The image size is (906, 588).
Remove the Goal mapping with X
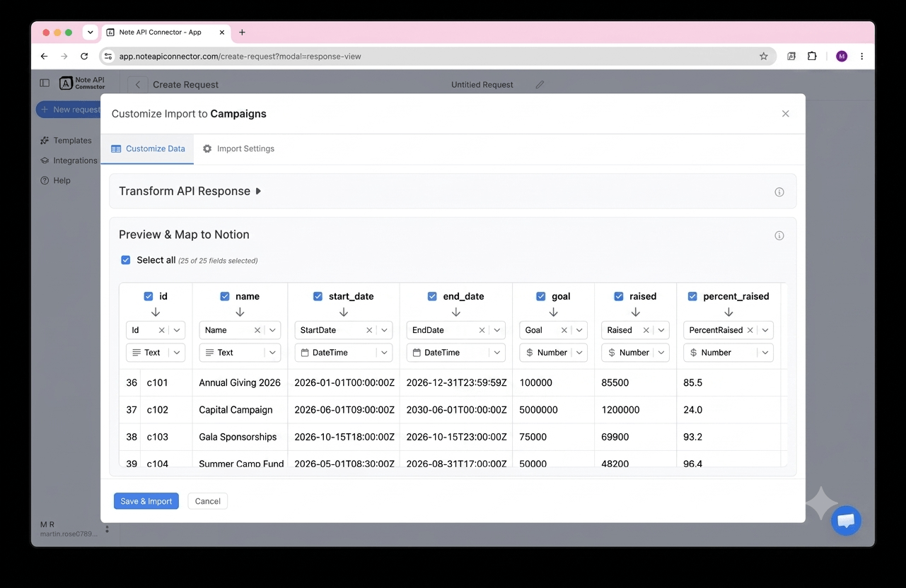tap(564, 330)
